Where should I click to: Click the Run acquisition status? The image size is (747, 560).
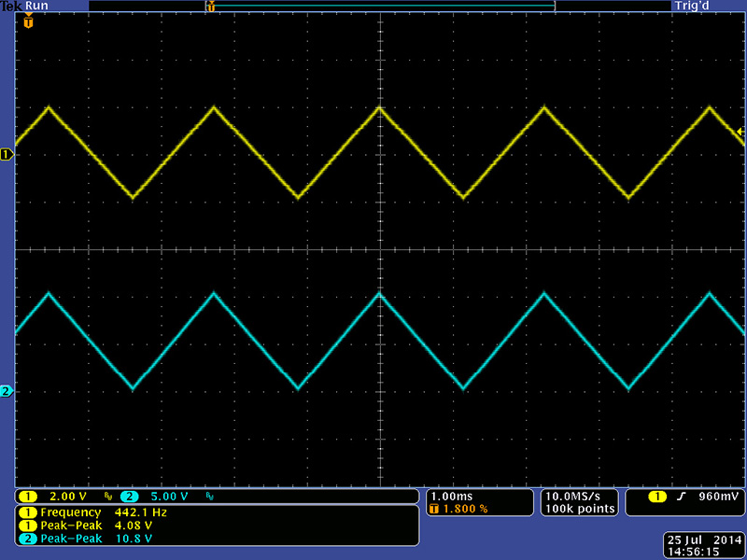click(x=38, y=6)
